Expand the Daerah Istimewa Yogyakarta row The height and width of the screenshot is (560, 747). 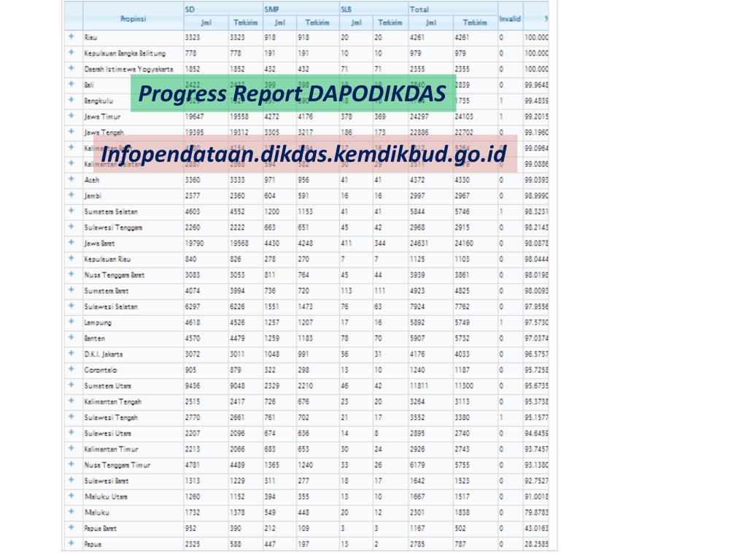71,68
